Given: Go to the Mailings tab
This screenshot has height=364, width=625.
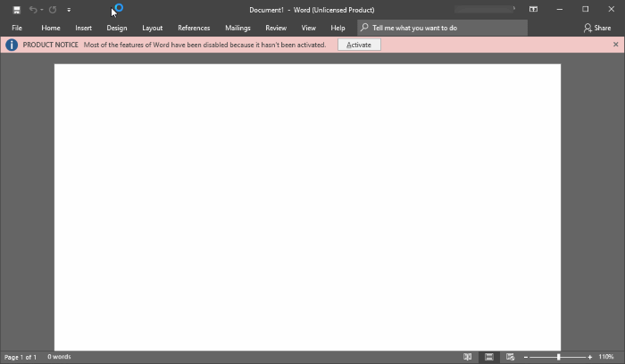Looking at the screenshot, I should (237, 28).
